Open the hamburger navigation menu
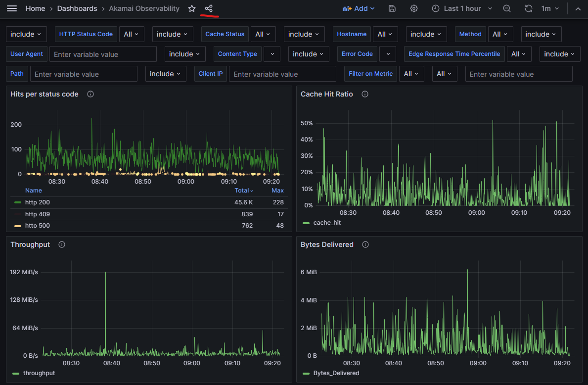This screenshot has height=385, width=588. tap(12, 8)
